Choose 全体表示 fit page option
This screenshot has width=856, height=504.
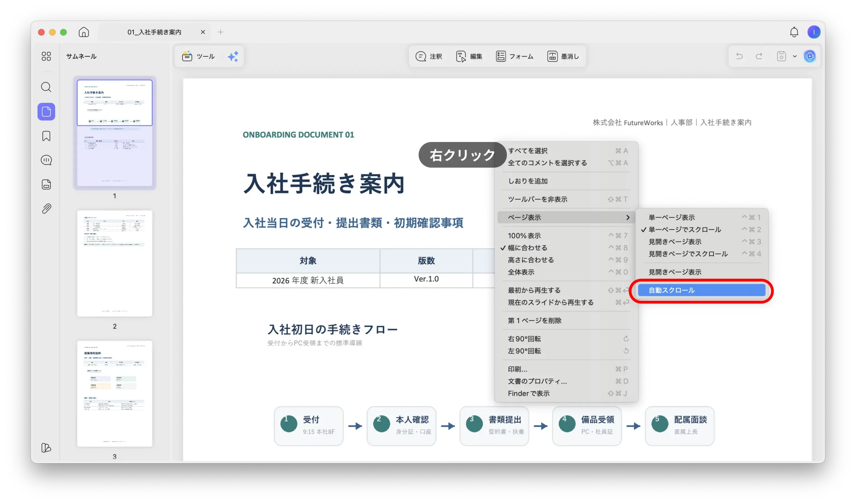(566, 272)
